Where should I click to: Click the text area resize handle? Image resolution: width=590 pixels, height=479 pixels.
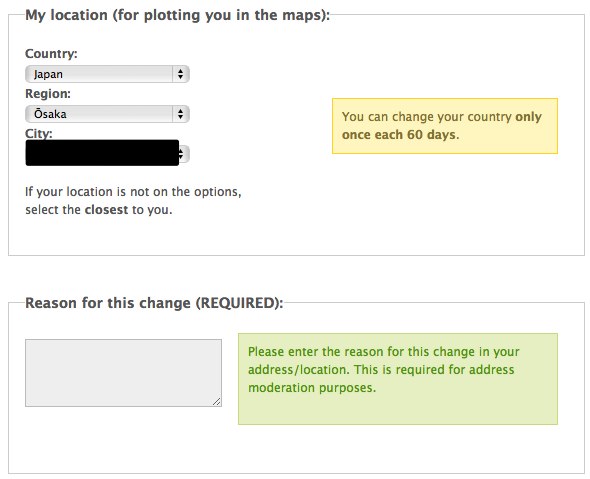click(217, 402)
